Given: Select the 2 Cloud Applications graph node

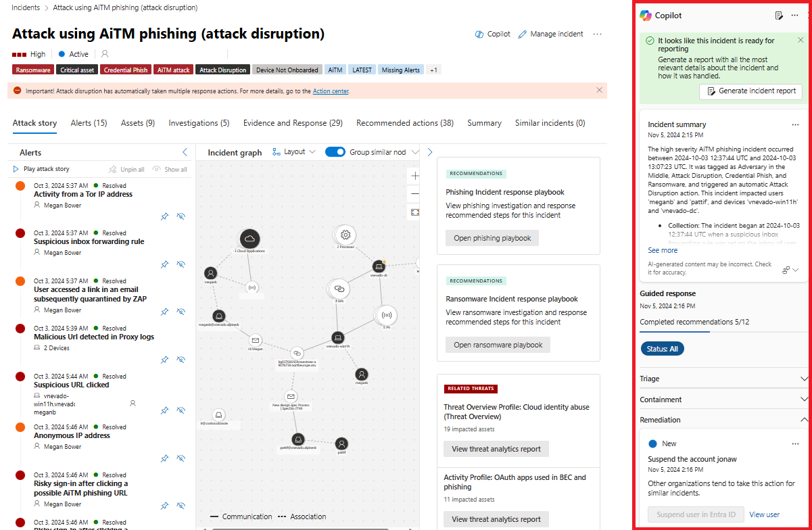Looking at the screenshot, I should (x=249, y=239).
